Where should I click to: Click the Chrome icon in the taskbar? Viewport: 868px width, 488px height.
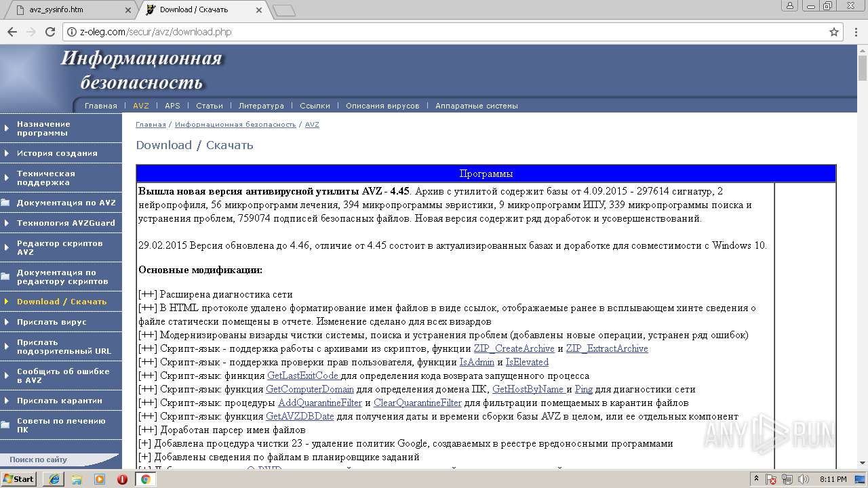[145, 479]
